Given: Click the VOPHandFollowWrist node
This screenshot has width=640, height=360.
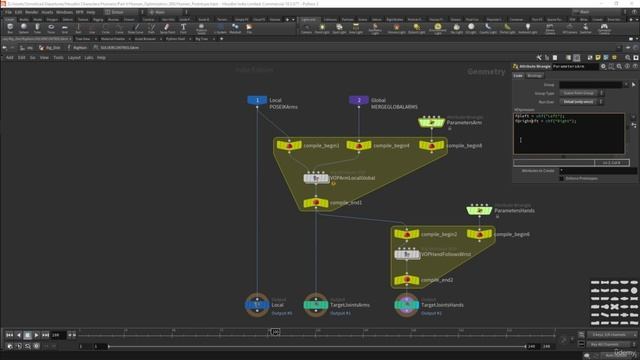Looking at the screenshot, I should pos(407,254).
